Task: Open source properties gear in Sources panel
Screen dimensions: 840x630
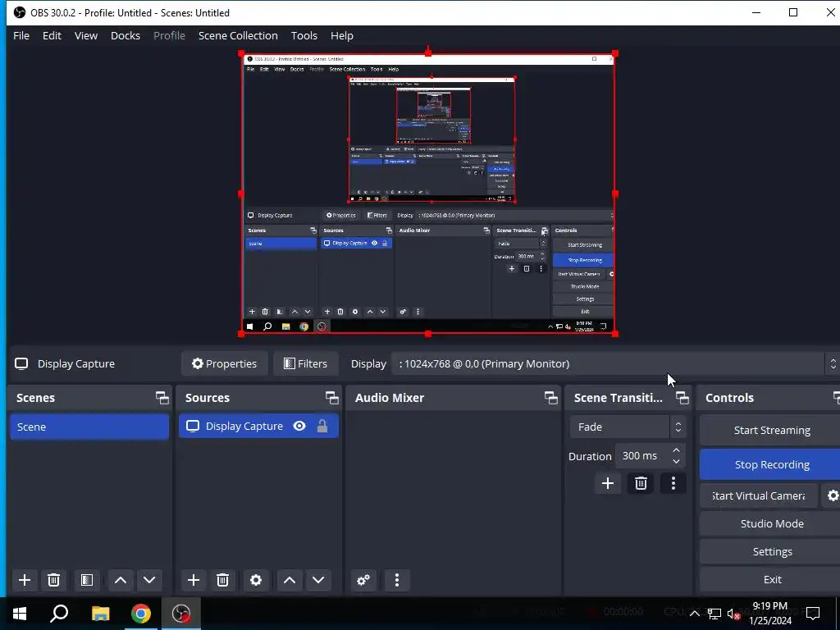Action: click(x=256, y=580)
